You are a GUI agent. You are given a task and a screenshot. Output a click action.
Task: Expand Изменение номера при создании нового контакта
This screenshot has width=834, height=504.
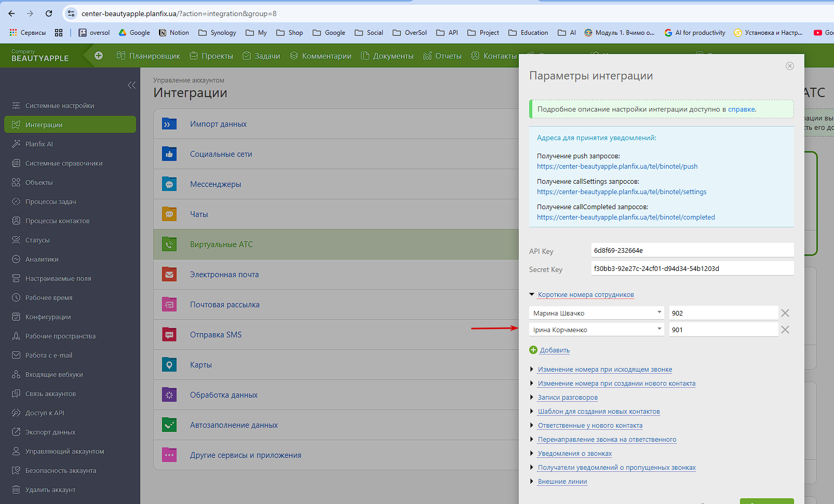click(x=616, y=384)
